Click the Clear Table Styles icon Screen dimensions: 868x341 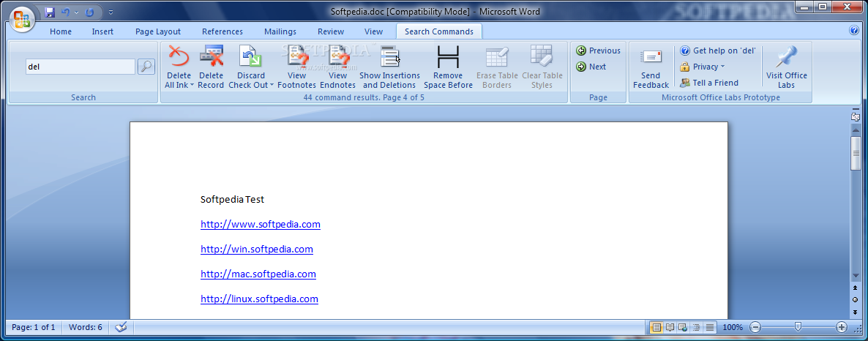pos(542,56)
